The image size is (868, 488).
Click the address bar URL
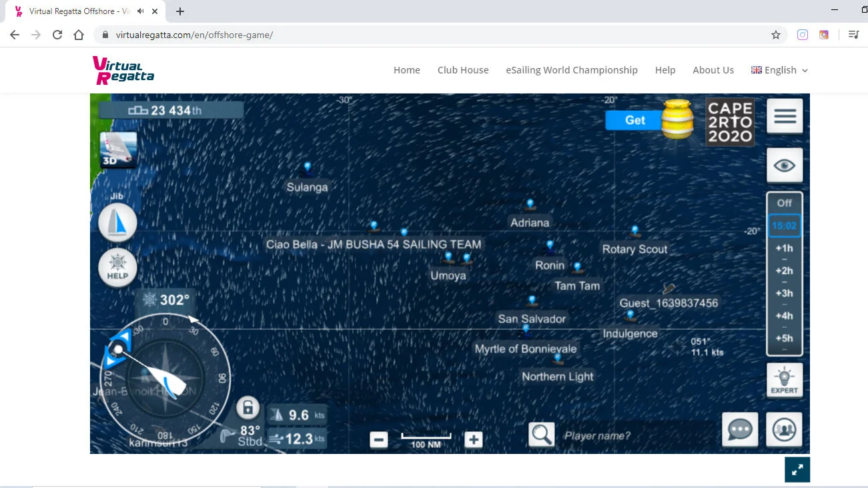194,35
